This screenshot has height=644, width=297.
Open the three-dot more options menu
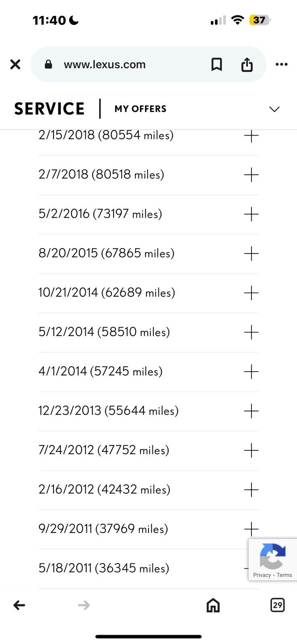pos(281,64)
